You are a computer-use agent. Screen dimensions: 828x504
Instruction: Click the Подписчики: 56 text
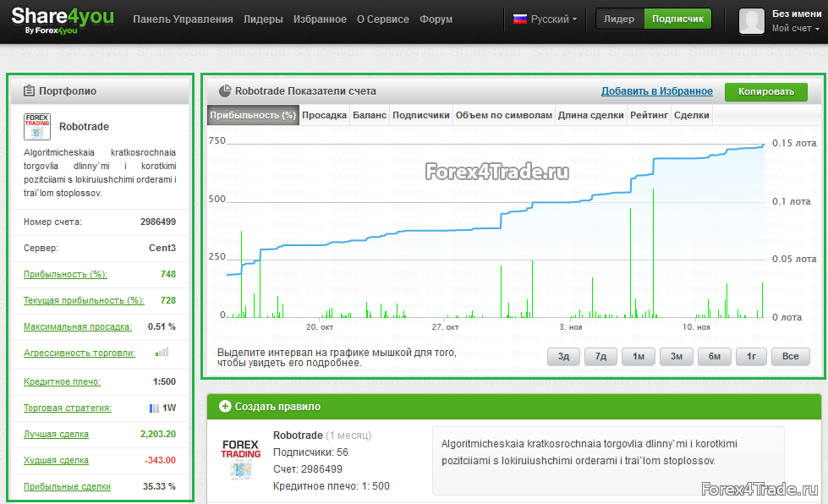pos(310,452)
